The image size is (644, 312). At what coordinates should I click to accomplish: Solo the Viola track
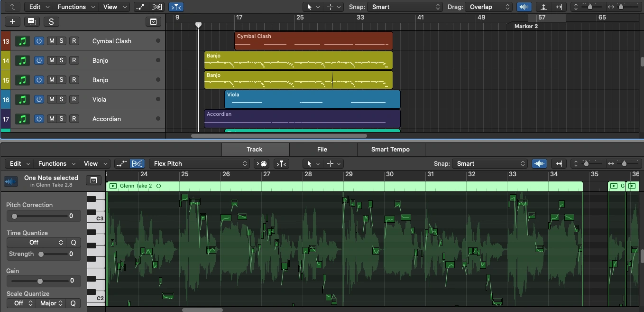click(x=61, y=99)
